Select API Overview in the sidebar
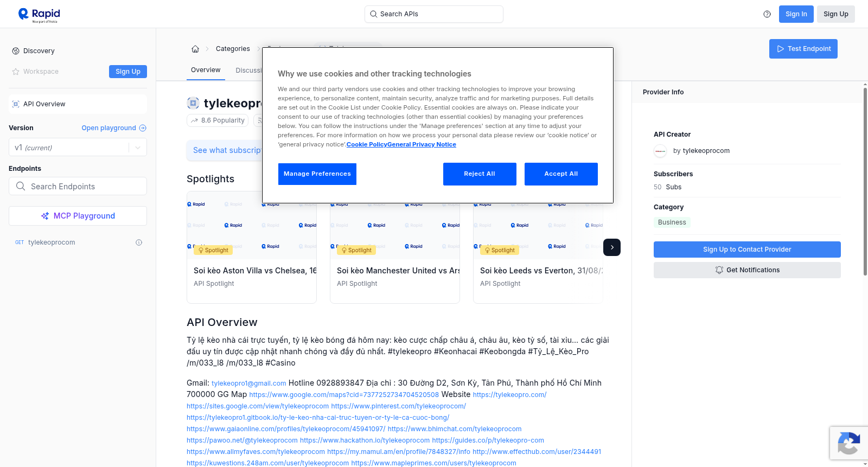Image resolution: width=868 pixels, height=467 pixels. pyautogui.click(x=78, y=104)
